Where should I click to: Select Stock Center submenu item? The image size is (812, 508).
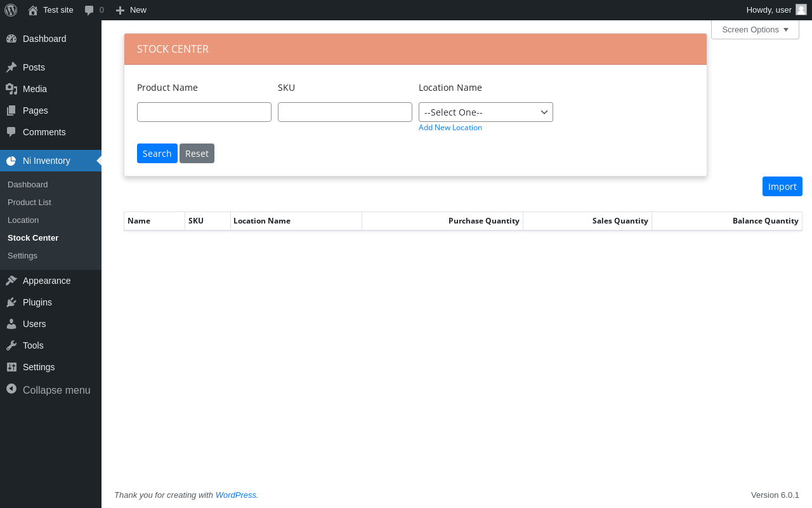point(33,237)
